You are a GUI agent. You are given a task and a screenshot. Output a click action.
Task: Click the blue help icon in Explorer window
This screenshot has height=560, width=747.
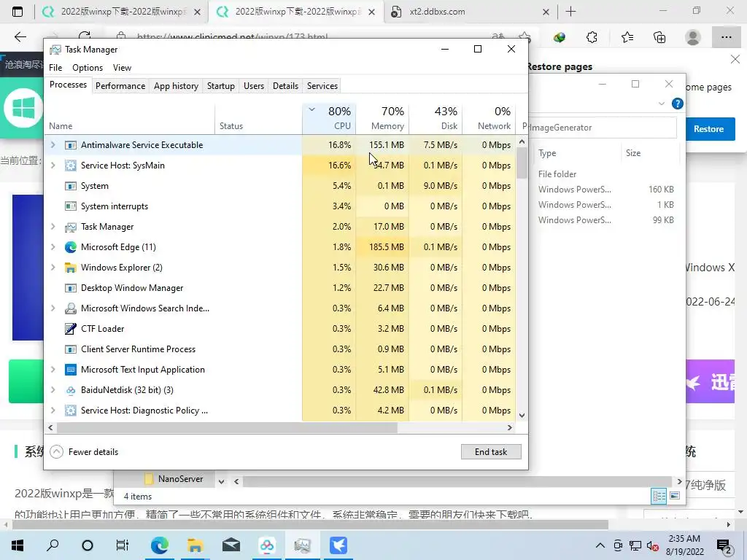(x=677, y=104)
